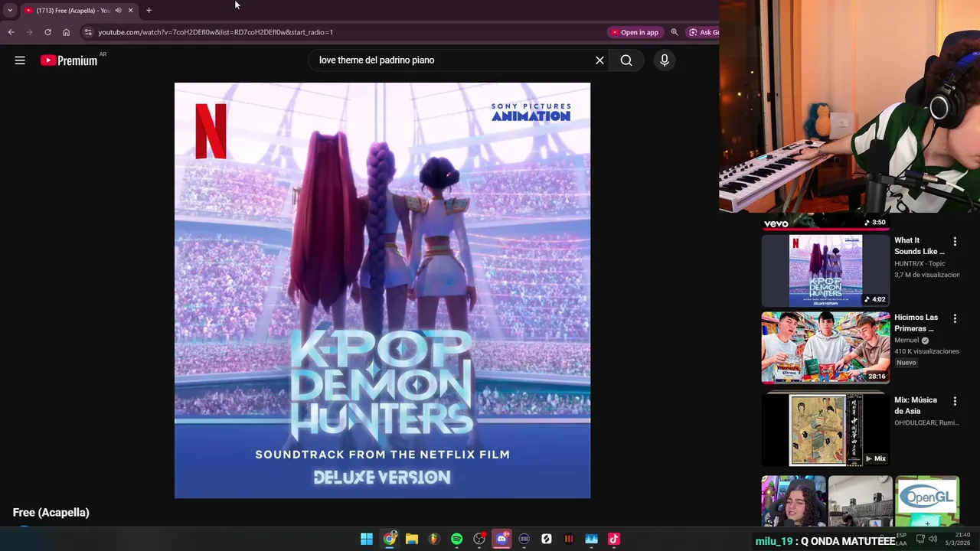
Task: Open the zoom magnifier in address bar
Action: (x=675, y=32)
